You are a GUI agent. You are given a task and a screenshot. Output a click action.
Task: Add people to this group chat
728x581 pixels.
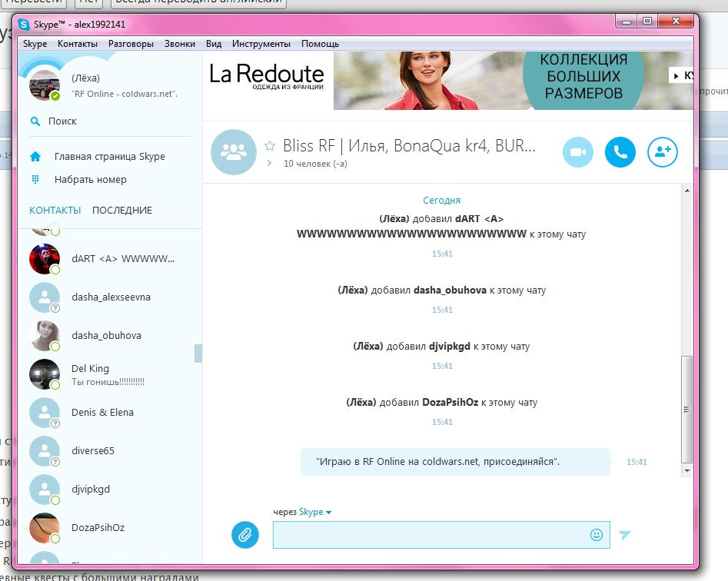663,152
